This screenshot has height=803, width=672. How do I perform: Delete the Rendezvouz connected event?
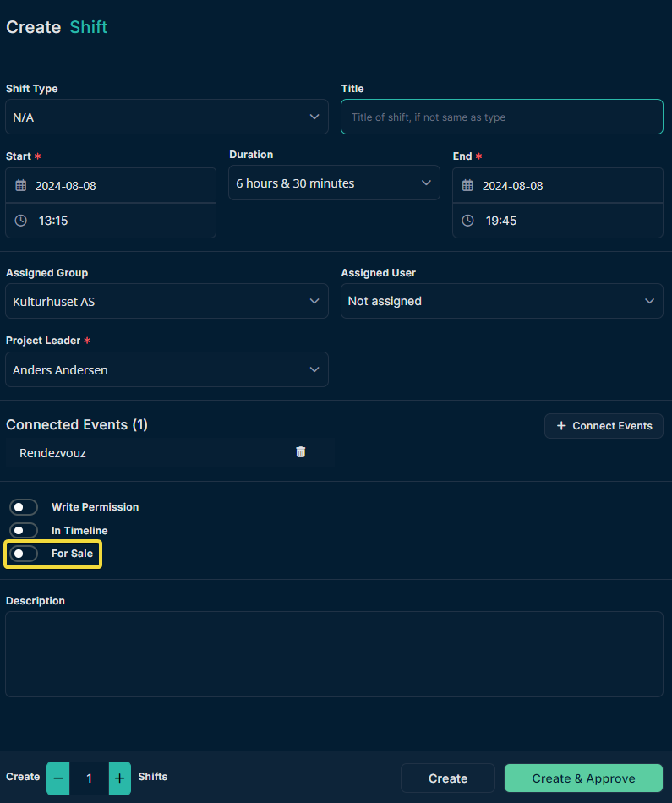[301, 451]
